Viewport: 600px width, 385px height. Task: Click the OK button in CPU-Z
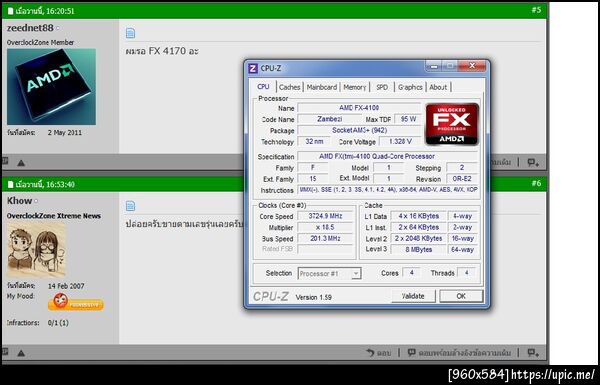tap(461, 296)
